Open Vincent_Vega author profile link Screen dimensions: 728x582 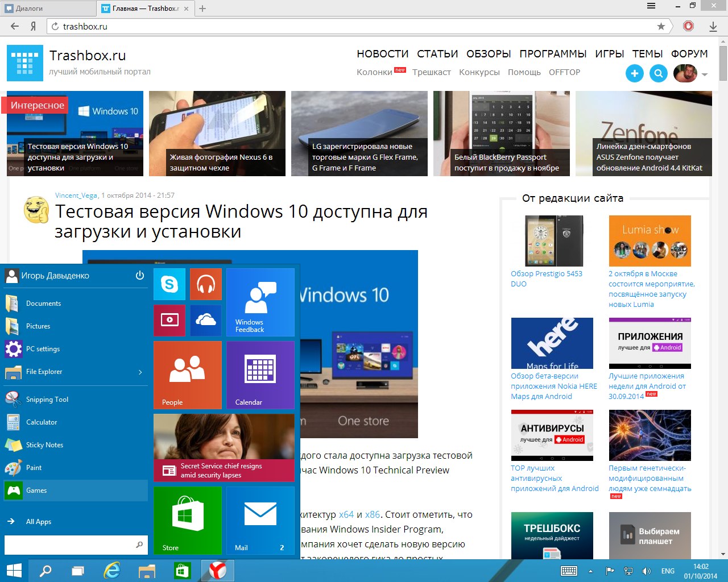click(76, 195)
